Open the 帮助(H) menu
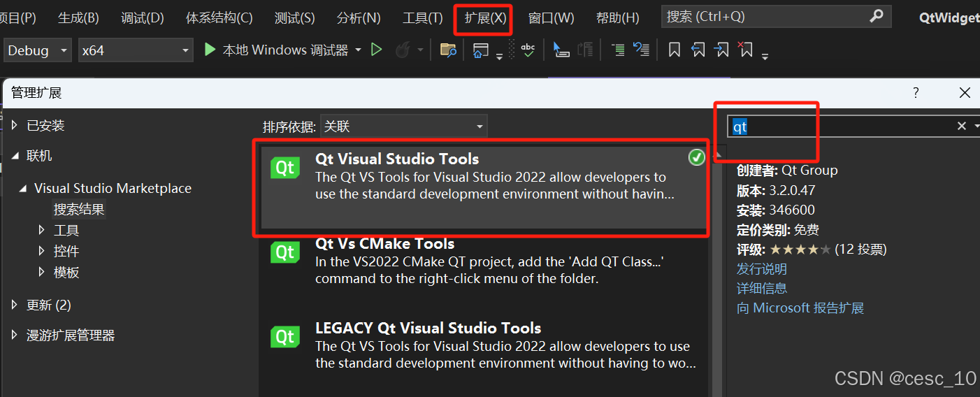 617,17
